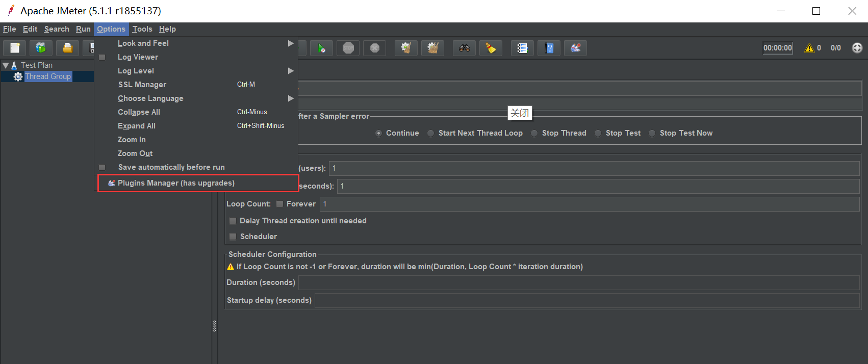Open the Search menu
The image size is (868, 364).
tap(57, 29)
